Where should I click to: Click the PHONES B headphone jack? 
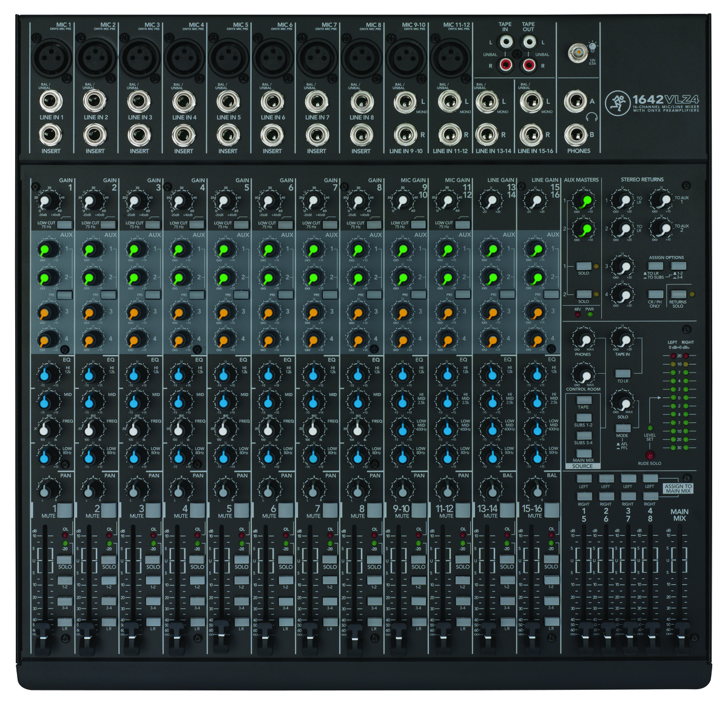(575, 135)
